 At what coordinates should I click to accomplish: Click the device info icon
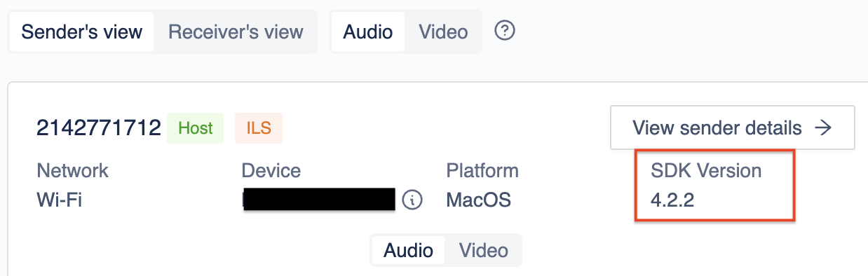[x=413, y=200]
